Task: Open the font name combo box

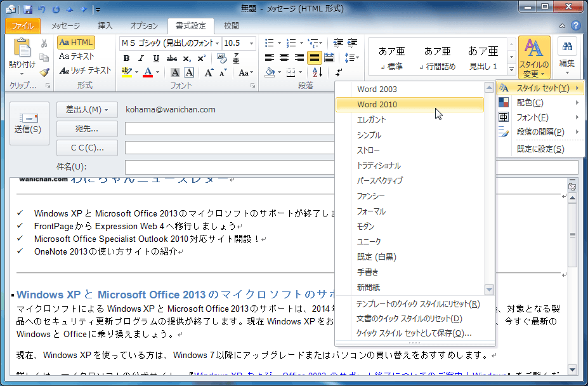Action: (x=170, y=43)
